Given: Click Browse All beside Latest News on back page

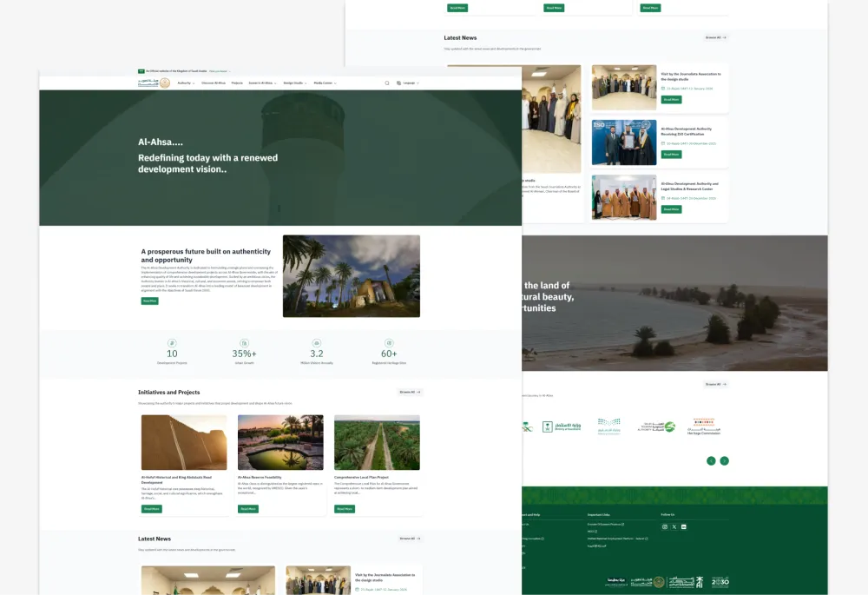Looking at the screenshot, I should coord(716,37).
